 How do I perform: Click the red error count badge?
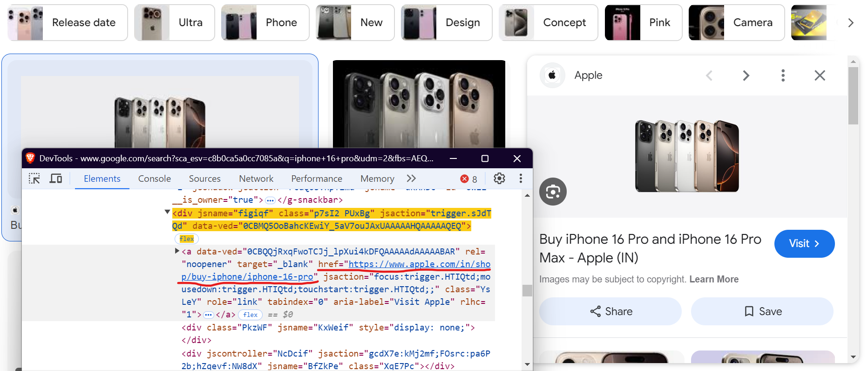tap(469, 179)
